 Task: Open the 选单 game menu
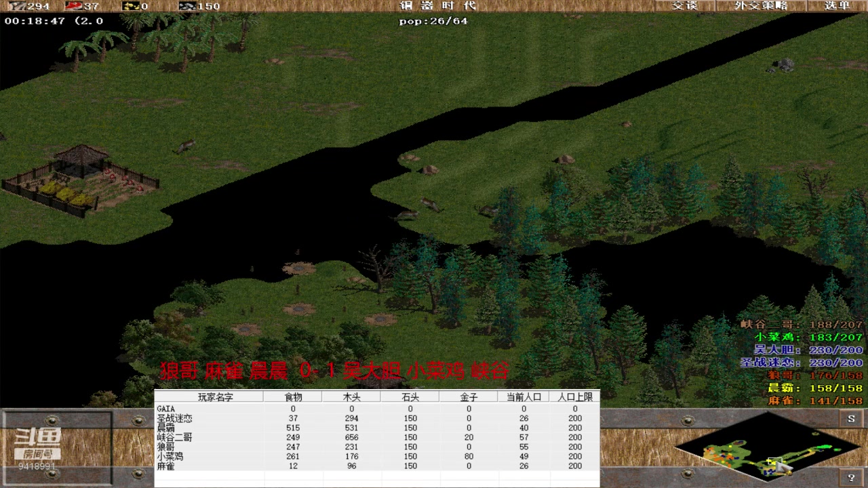tap(837, 5)
